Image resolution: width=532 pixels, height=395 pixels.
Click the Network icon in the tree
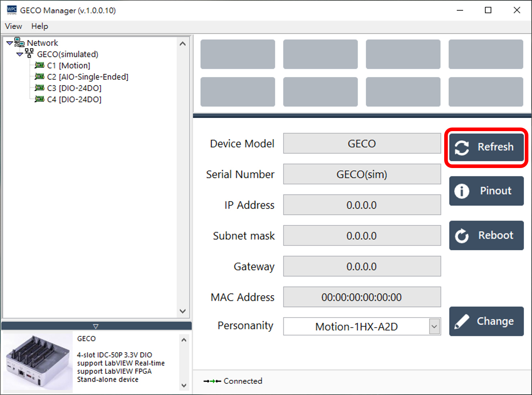[x=20, y=42]
